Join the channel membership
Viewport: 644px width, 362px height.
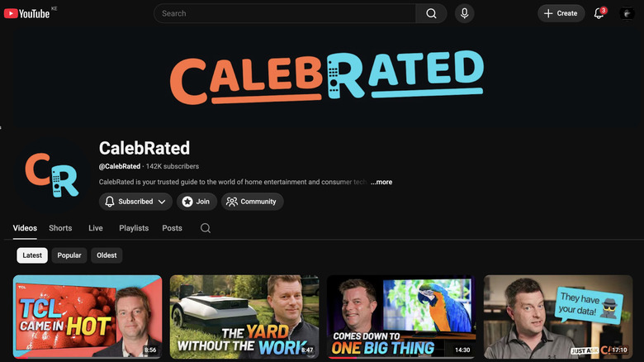[x=197, y=202]
